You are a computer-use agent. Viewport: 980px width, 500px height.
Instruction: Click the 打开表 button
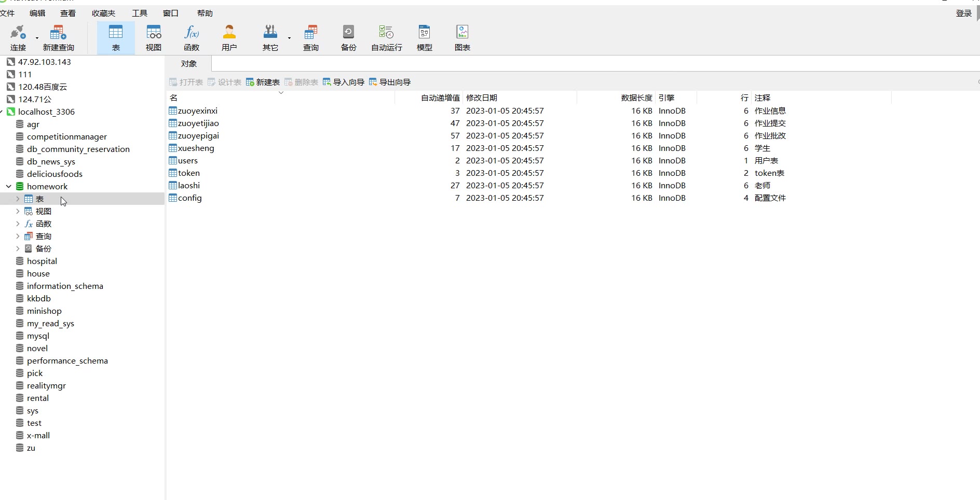186,82
